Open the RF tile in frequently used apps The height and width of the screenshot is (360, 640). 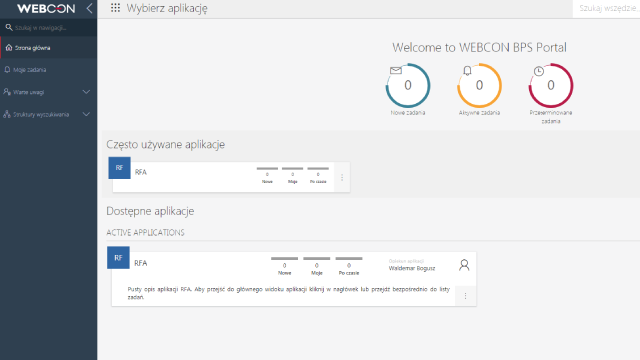click(x=119, y=168)
